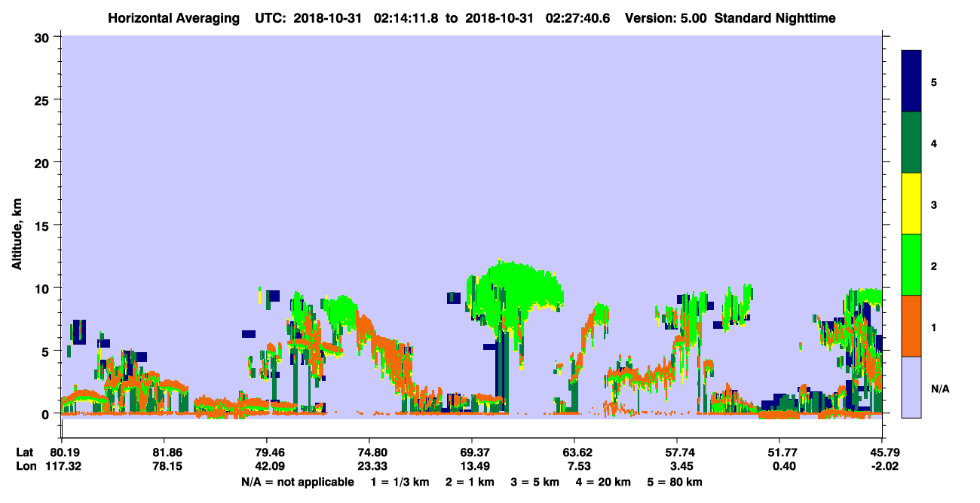Click longitude value 42.09

point(267,466)
